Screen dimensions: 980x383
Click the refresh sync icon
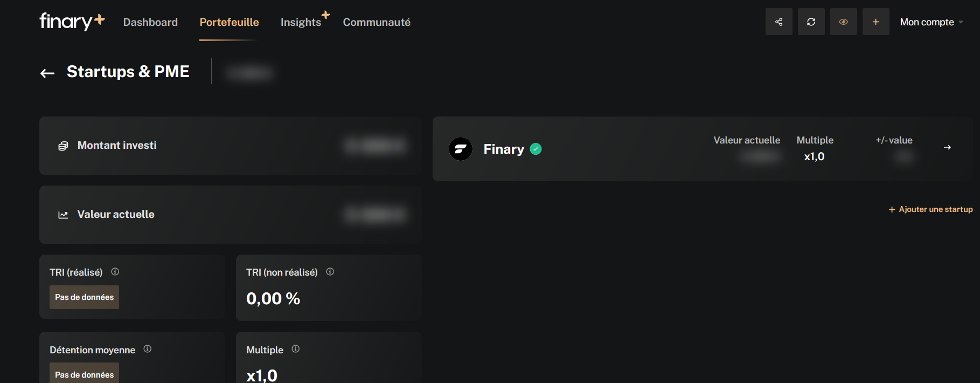[x=811, y=22]
